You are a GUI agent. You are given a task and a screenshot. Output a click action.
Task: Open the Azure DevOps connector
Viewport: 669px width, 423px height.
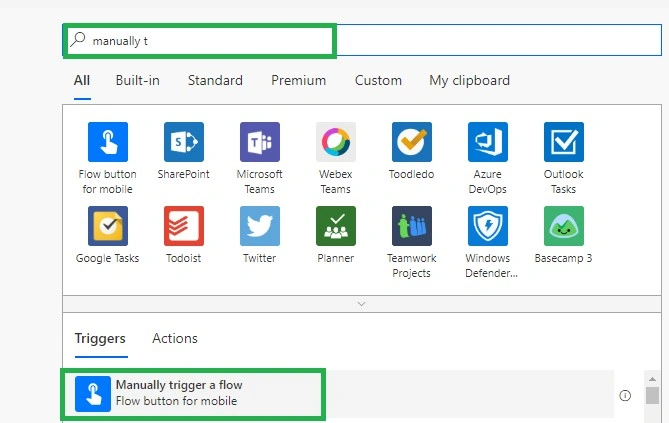pos(488,142)
